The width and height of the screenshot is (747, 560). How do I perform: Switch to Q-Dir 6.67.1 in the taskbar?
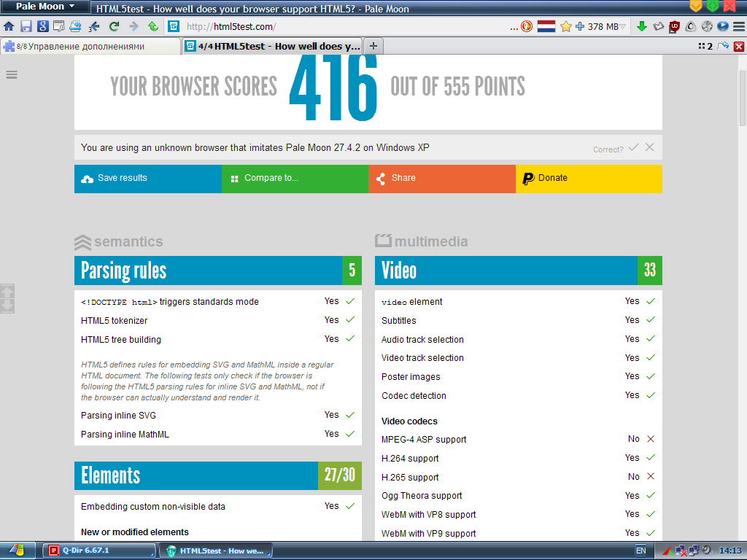99,551
